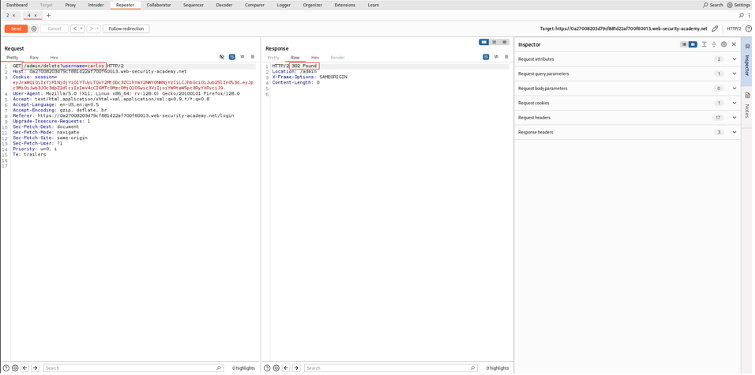Go to next match in Response search
Image resolution: width=755 pixels, height=375 pixels.
pyautogui.click(x=296, y=368)
